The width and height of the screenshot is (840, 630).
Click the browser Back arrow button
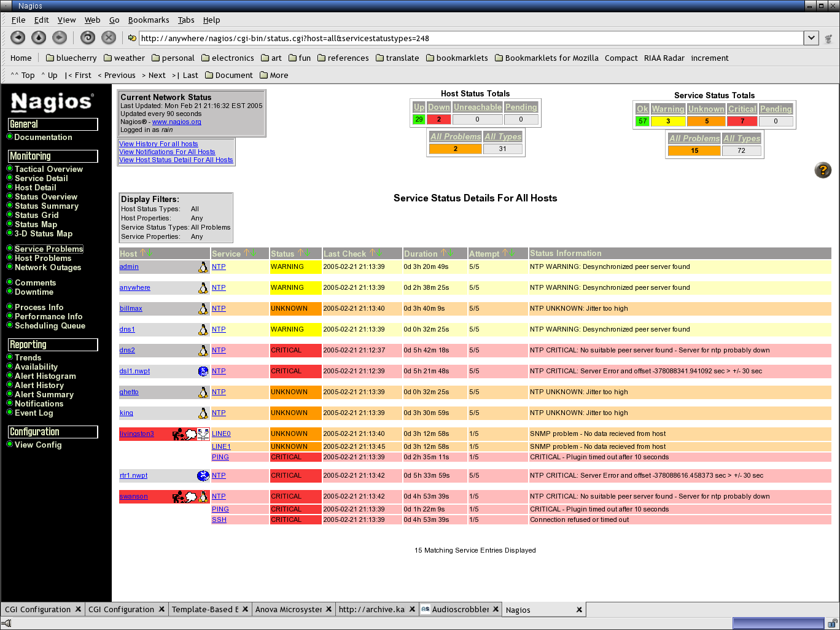tap(18, 38)
